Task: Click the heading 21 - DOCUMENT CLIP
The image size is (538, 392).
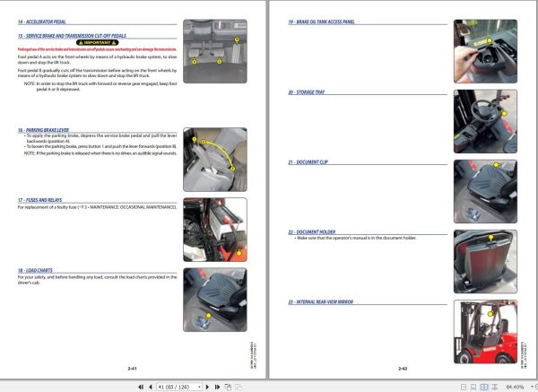Action: 308,162
